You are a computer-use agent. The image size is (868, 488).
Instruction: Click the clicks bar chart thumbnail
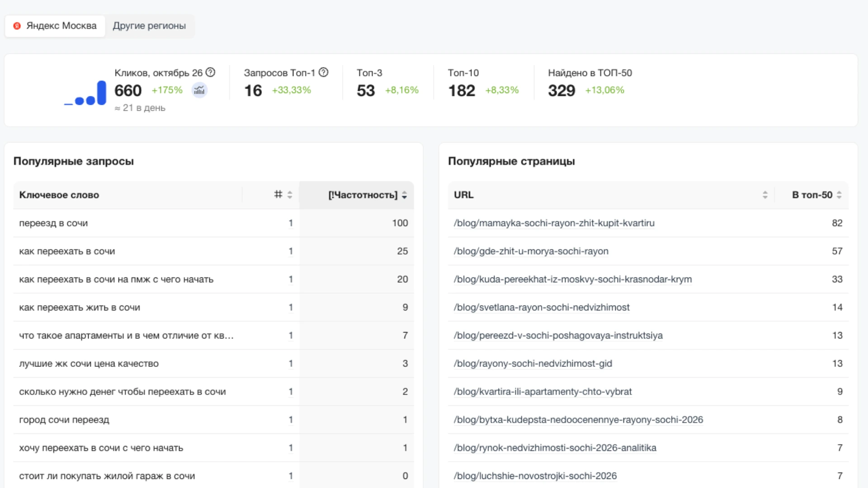pyautogui.click(x=85, y=93)
